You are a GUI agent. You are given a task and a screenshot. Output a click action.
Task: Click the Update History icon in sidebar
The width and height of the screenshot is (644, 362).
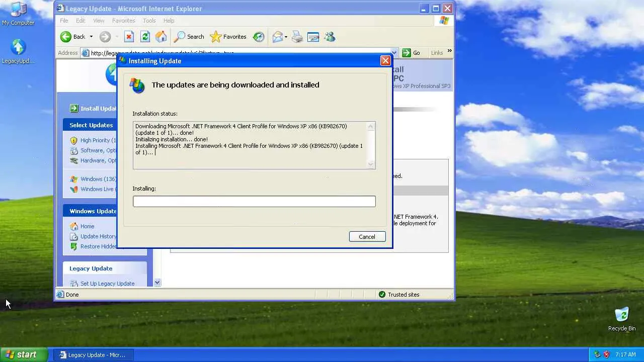[74, 236]
